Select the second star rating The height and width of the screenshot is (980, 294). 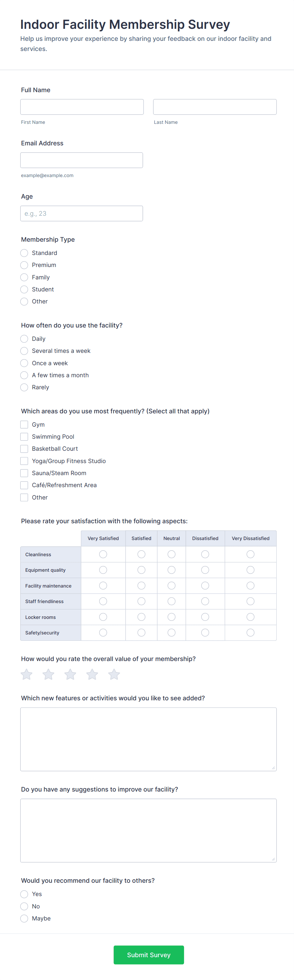point(48,675)
